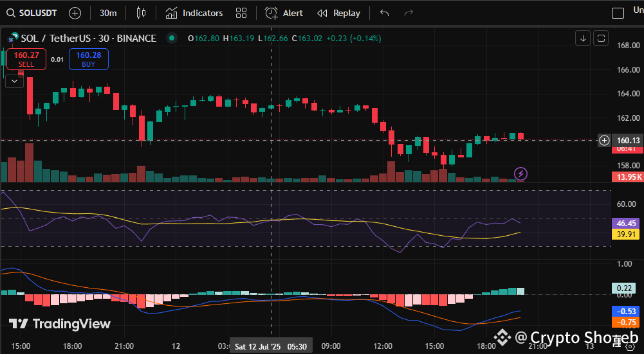644x354 pixels.
Task: Click the add symbol plus icon
Action: tap(75, 13)
